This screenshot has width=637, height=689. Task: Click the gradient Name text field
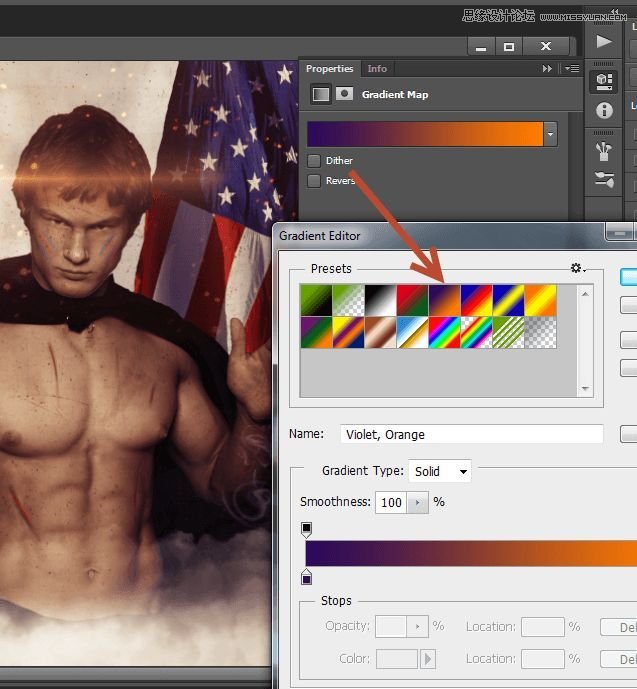[x=471, y=434]
